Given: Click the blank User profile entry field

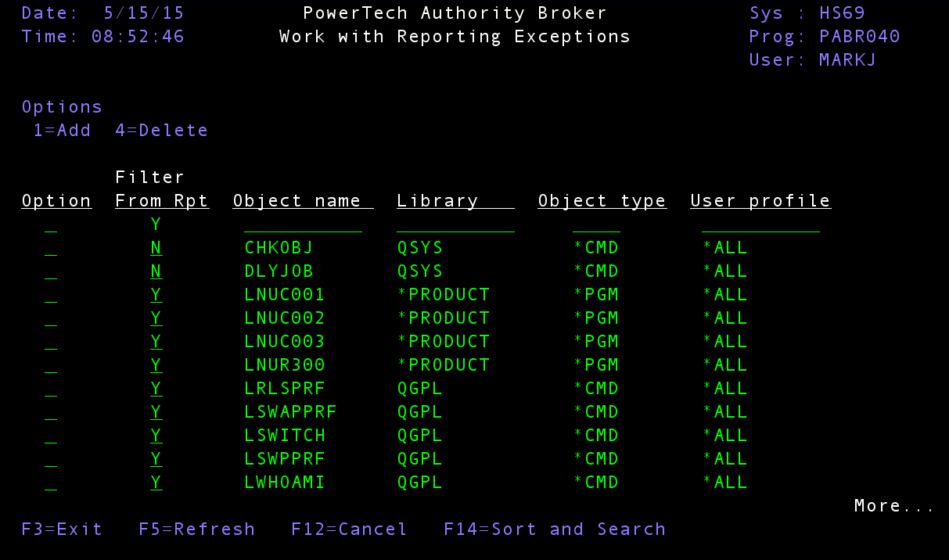Looking at the screenshot, I should click(760, 225).
